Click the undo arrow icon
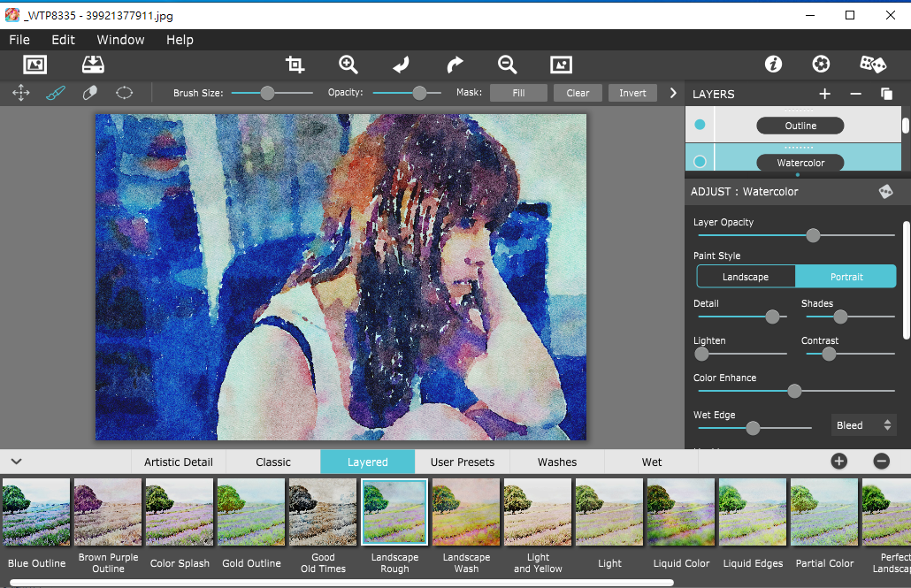Image resolution: width=911 pixels, height=588 pixels. click(401, 65)
